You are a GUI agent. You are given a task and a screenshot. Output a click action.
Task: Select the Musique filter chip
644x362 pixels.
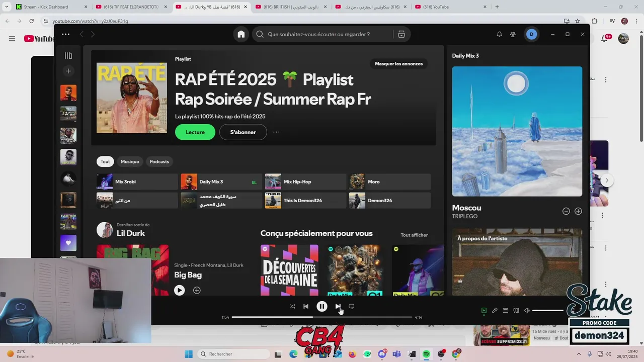tap(130, 161)
